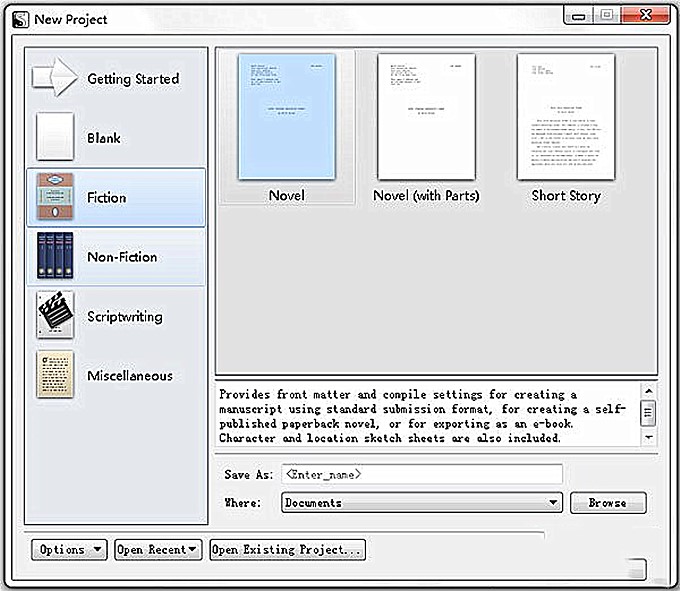Choose the Novel template thumbnail
Screen dimensions: 680x591
click(x=287, y=116)
